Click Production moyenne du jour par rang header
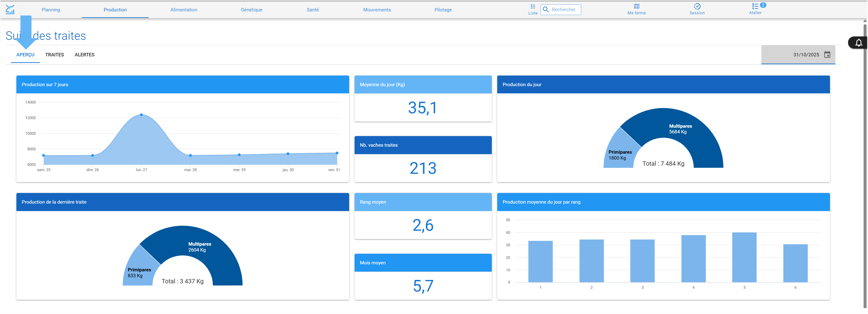This screenshot has width=868, height=314. (663, 202)
